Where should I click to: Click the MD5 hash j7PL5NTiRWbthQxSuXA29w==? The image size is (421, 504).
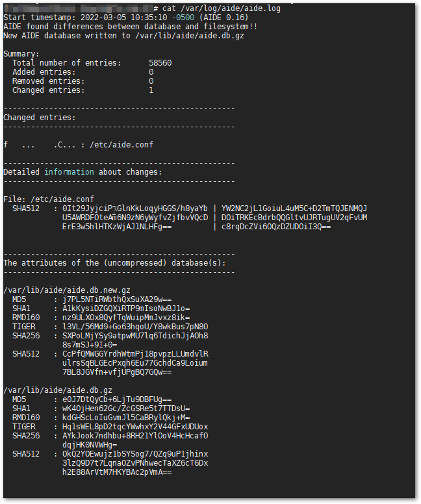117,299
